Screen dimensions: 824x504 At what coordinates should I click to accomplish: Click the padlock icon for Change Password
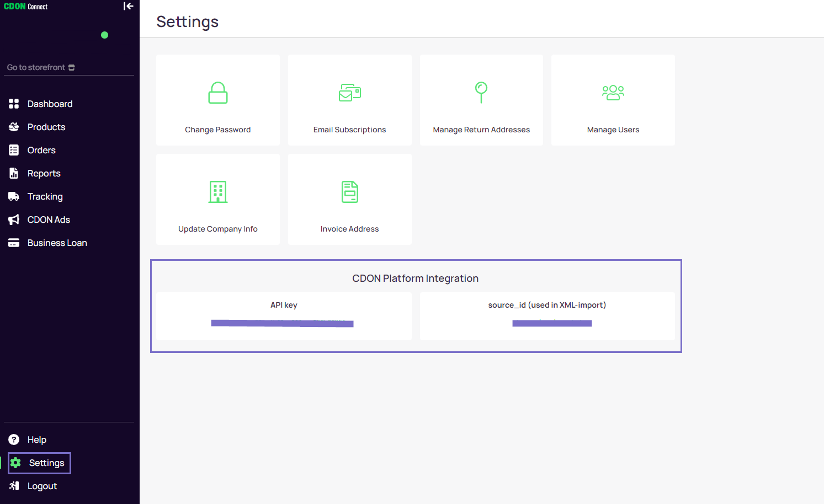pos(218,93)
